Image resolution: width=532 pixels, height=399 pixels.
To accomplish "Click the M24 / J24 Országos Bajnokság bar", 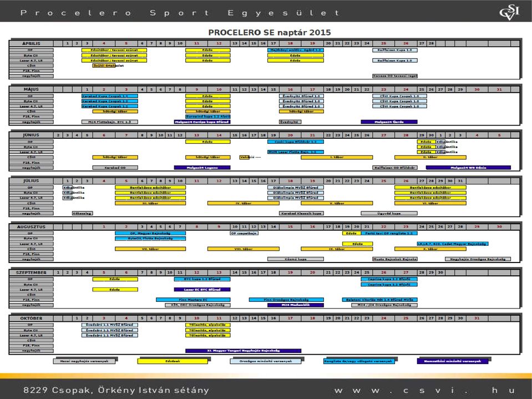I will (x=384, y=305).
